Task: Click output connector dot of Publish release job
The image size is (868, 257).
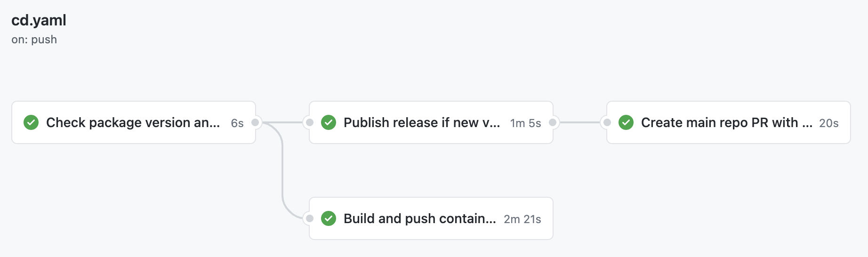Action: coord(553,122)
